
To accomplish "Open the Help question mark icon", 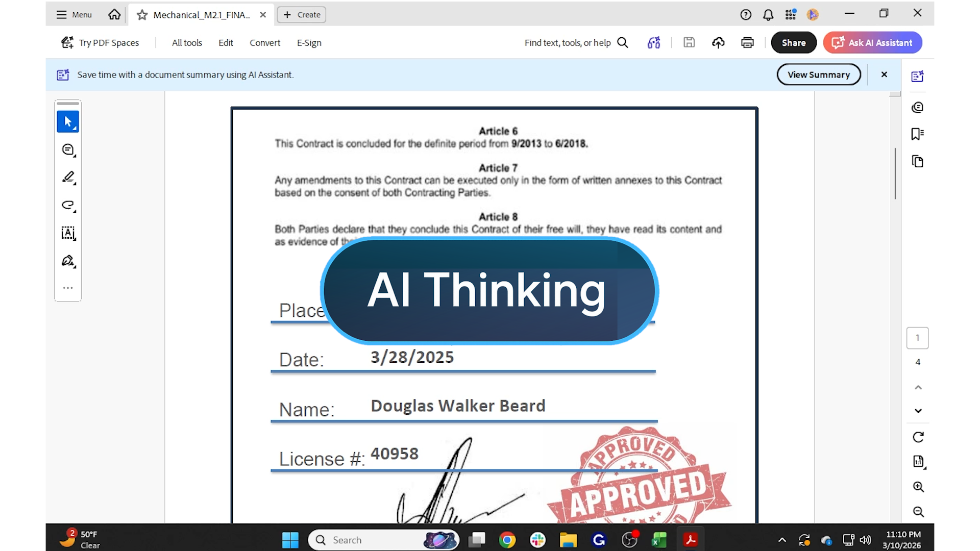I will click(x=746, y=15).
